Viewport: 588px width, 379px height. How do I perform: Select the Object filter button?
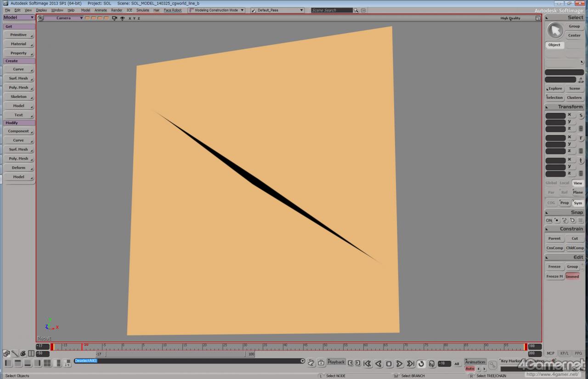[x=554, y=45]
